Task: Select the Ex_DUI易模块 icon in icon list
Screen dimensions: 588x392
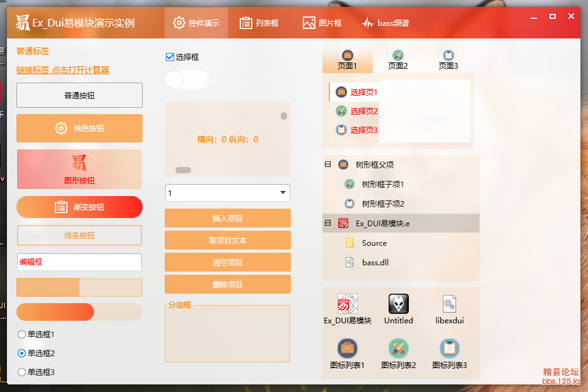Action: pyautogui.click(x=347, y=304)
